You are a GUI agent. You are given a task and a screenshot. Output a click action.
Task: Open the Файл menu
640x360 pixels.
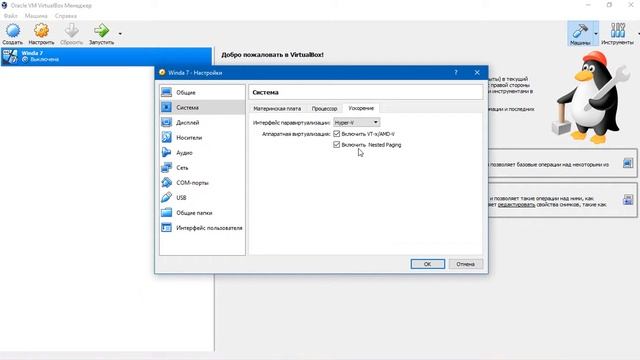[x=11, y=16]
